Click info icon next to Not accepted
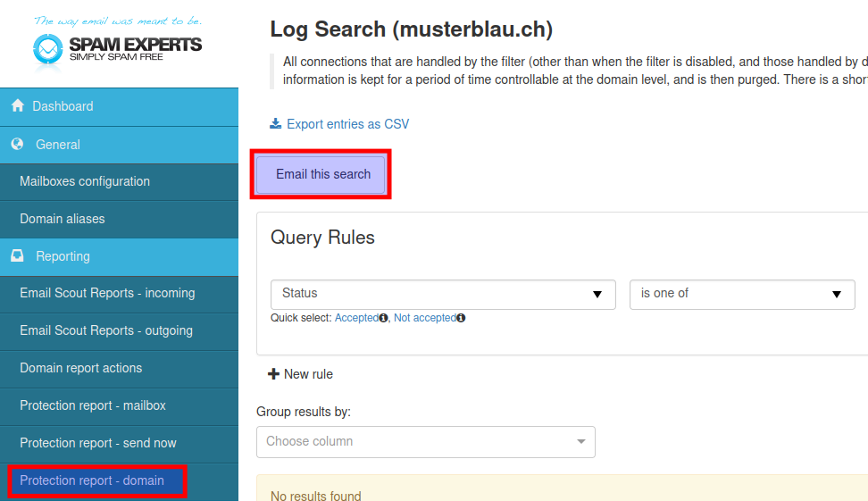The height and width of the screenshot is (501, 868). pyautogui.click(x=461, y=318)
